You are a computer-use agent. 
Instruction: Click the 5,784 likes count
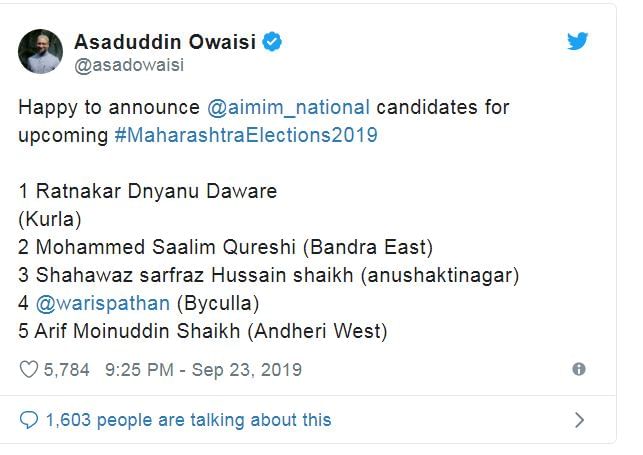click(67, 370)
